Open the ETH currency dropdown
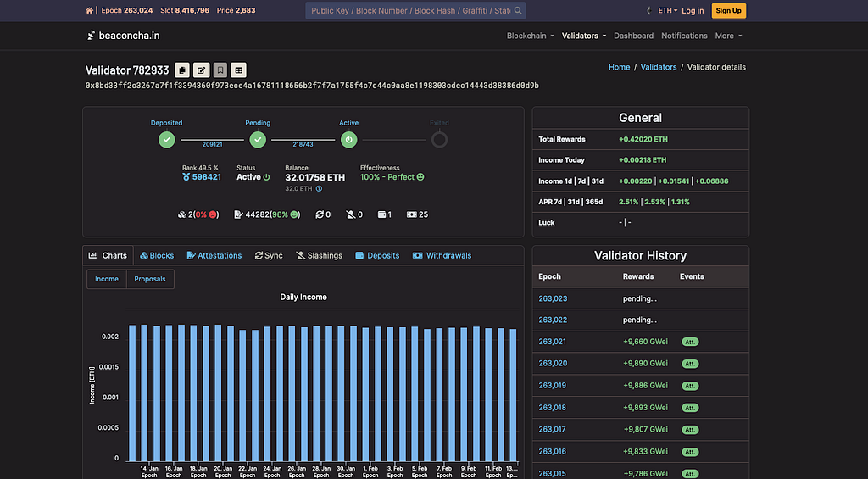The height and width of the screenshot is (479, 868). click(x=668, y=10)
